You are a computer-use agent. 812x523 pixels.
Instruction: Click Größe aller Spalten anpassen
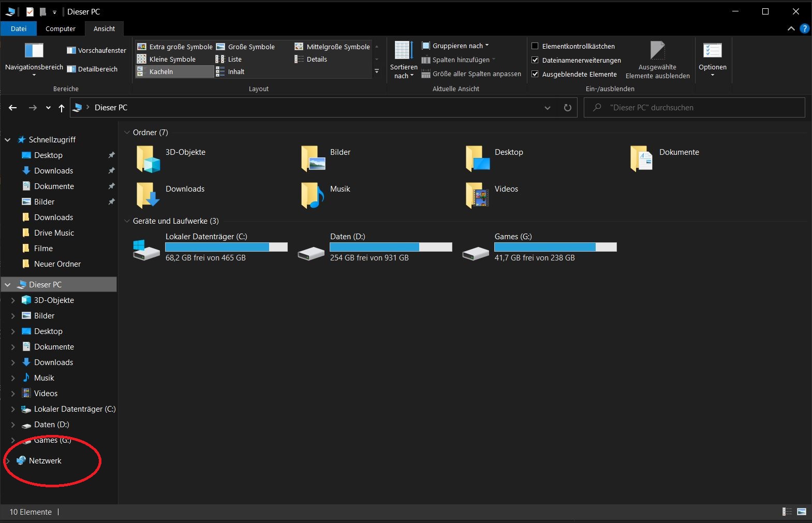click(471, 74)
